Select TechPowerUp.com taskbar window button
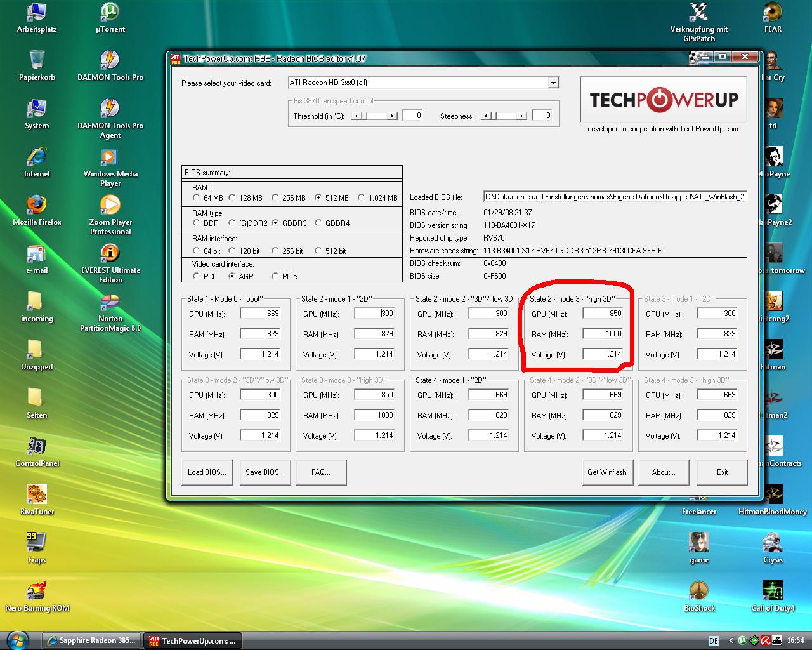Screen dimensions: 812x650 (x=193, y=640)
